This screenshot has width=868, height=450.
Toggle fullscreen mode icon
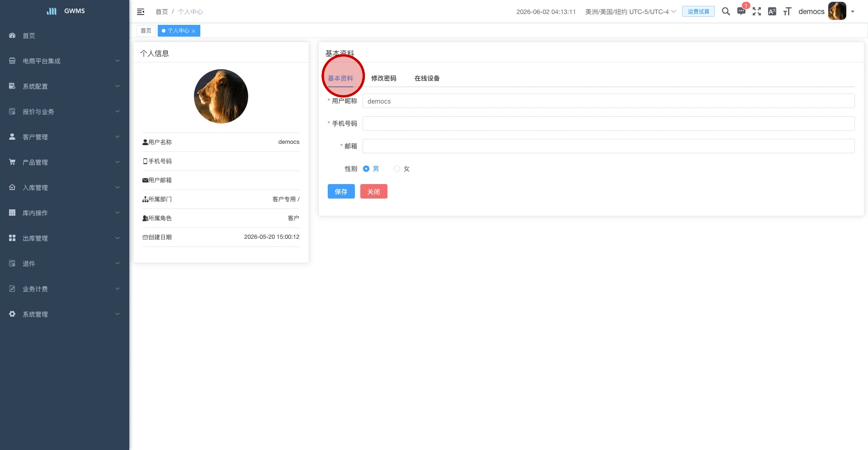(756, 11)
